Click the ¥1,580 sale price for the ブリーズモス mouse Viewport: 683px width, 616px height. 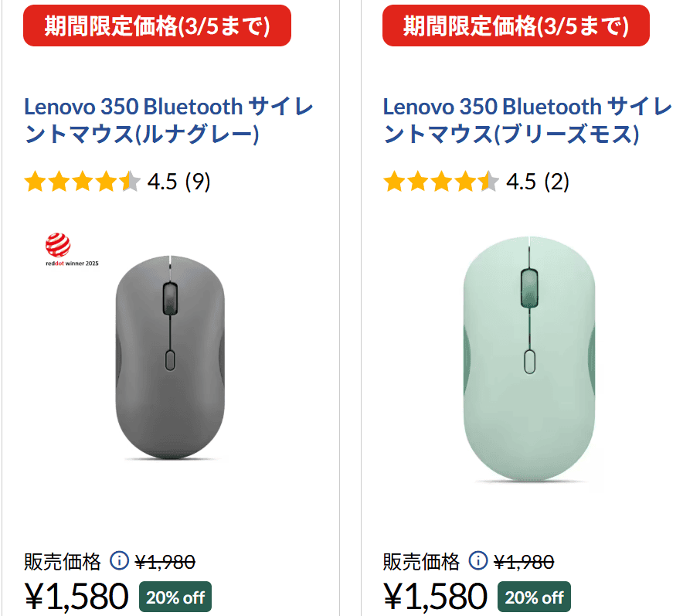coord(435,595)
